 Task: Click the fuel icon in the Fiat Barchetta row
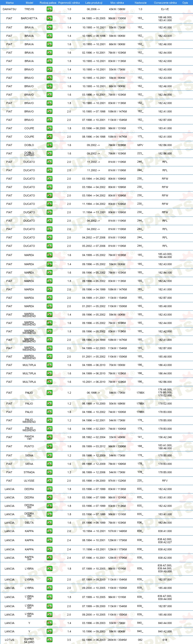[x=49, y=19]
